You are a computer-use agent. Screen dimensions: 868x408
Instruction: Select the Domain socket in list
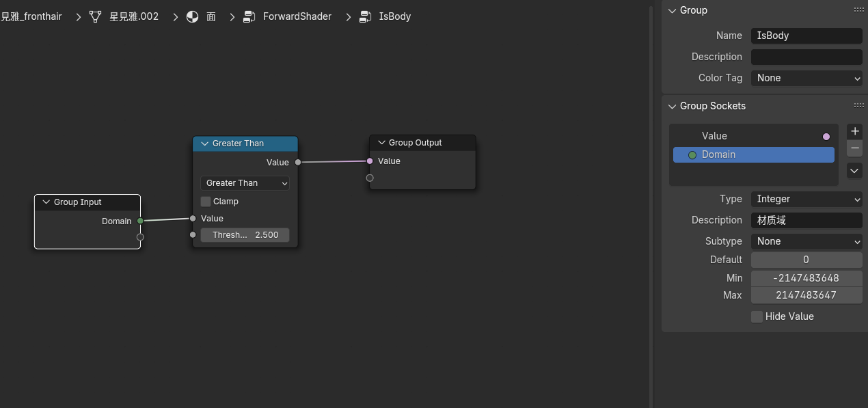753,155
